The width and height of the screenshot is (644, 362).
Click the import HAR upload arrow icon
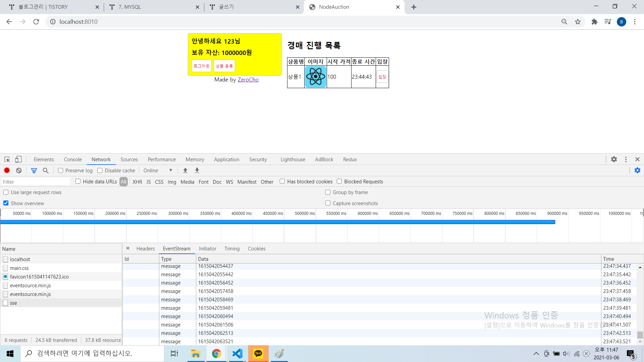[185, 170]
